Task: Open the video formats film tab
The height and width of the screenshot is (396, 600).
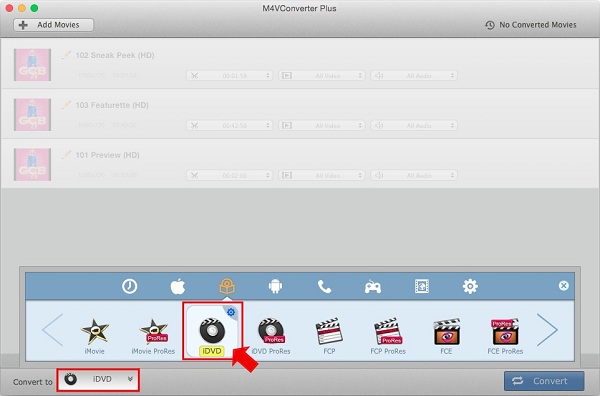Action: click(x=422, y=286)
